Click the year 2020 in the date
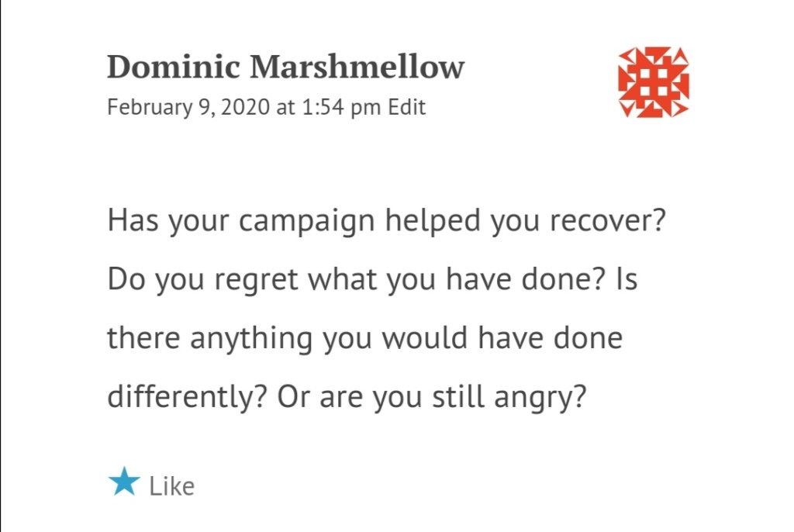Viewport: 794px width, 532px height. (245, 107)
